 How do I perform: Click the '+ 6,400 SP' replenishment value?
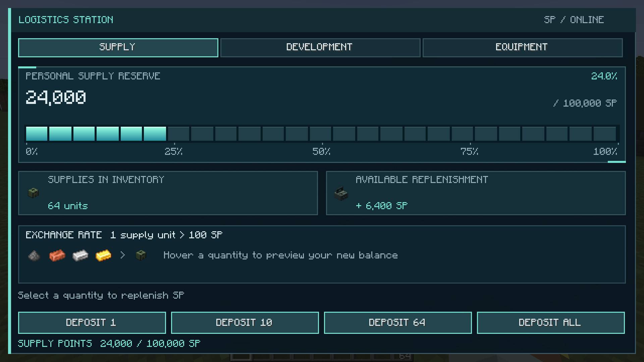(382, 206)
